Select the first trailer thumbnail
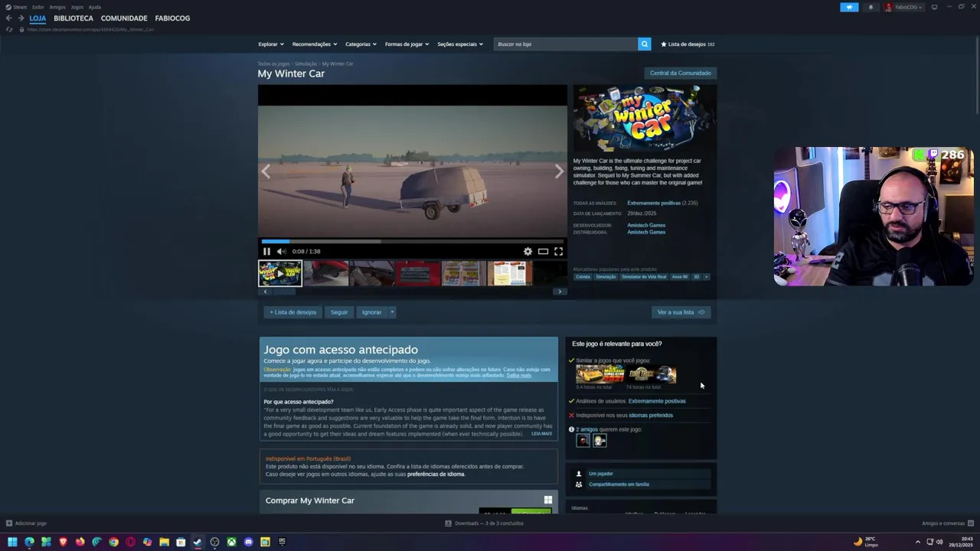Viewport: 980px width, 551px height. click(x=280, y=273)
